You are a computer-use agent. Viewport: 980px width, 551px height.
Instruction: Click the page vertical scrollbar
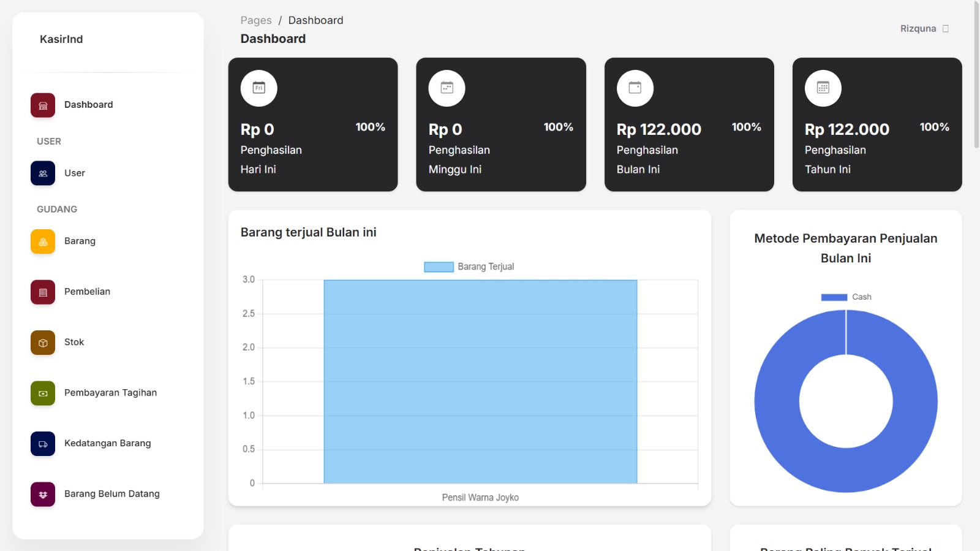[x=976, y=74]
